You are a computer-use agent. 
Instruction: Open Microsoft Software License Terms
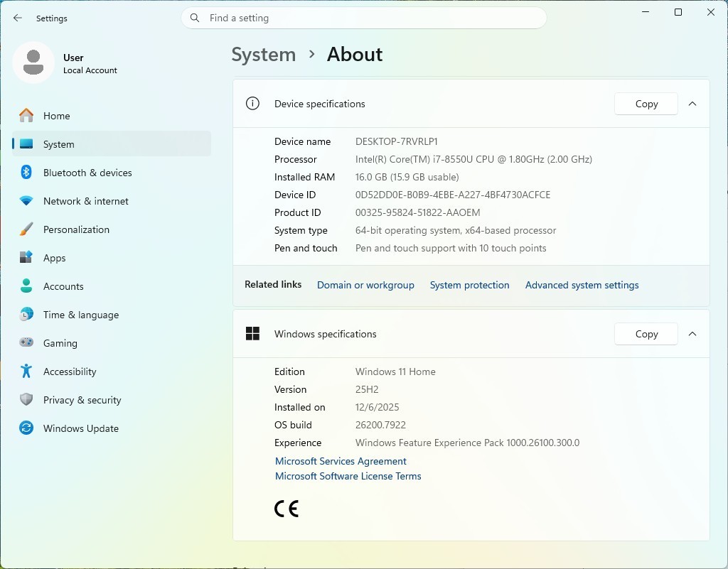[x=348, y=476]
